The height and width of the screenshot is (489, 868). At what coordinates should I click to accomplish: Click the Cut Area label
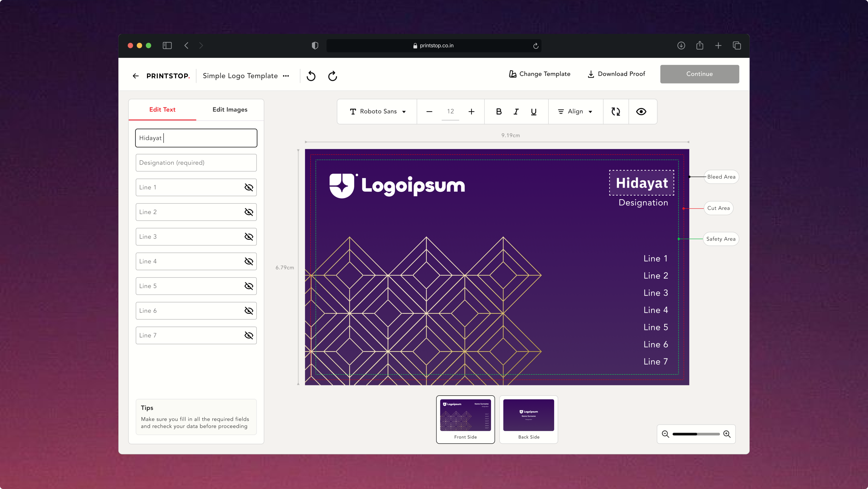[x=718, y=208]
